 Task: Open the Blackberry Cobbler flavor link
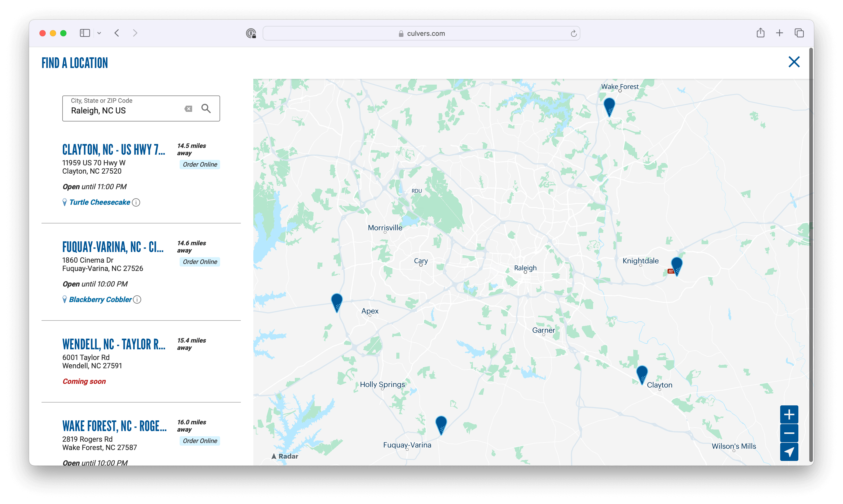pyautogui.click(x=100, y=299)
